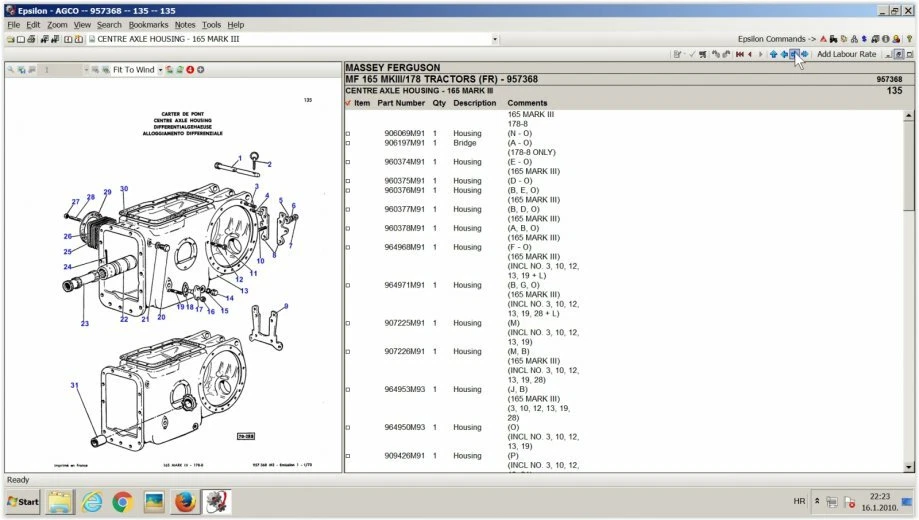Viewport: 919px width, 520px height.
Task: Click the blue four-way arrows icon
Action: point(804,54)
